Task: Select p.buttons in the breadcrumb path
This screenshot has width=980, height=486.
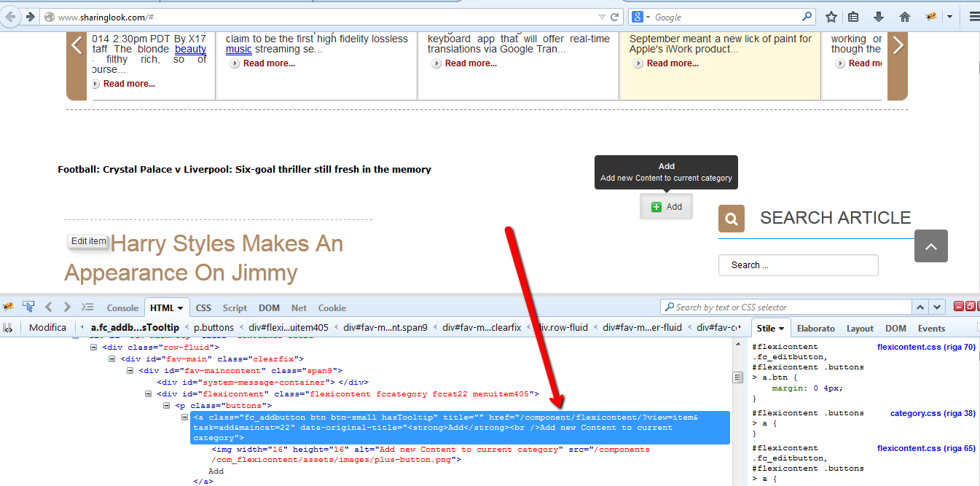Action: tap(213, 328)
